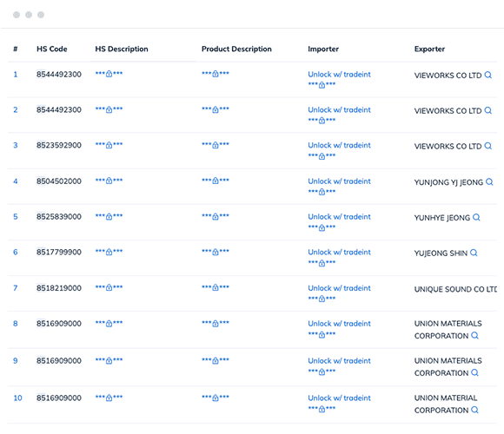This screenshot has width=504, height=434.
Task: Click Unlock w/ tradeint in row 8
Action: pyautogui.click(x=339, y=324)
